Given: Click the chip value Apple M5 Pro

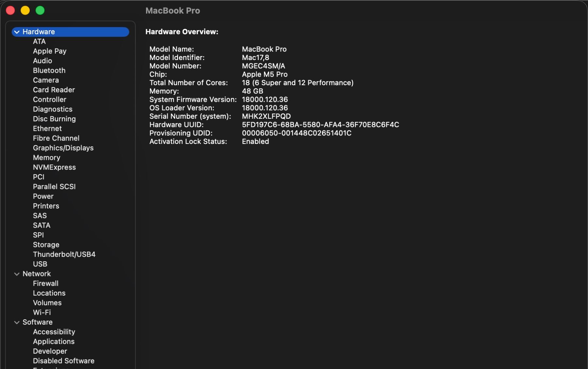Looking at the screenshot, I should [x=265, y=74].
